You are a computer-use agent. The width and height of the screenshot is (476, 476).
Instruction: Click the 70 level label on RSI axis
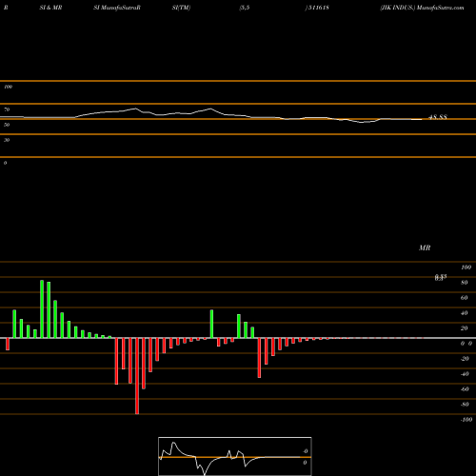pyautogui.click(x=7, y=109)
